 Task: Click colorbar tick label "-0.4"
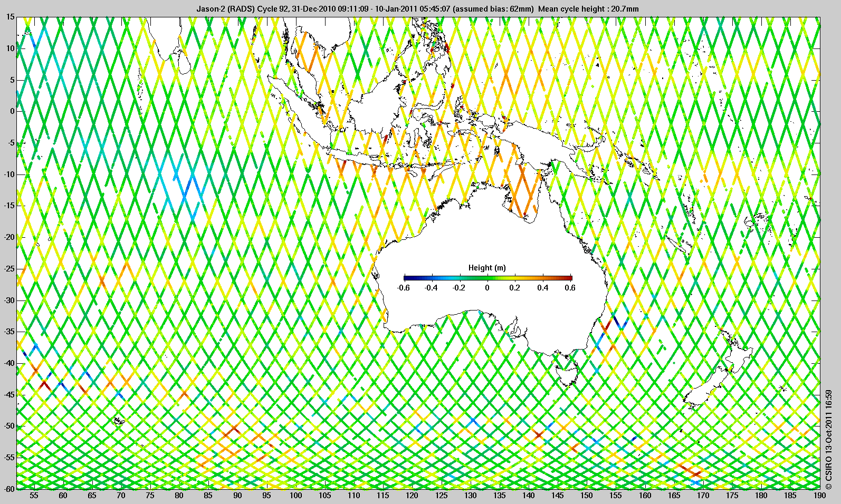point(432,288)
